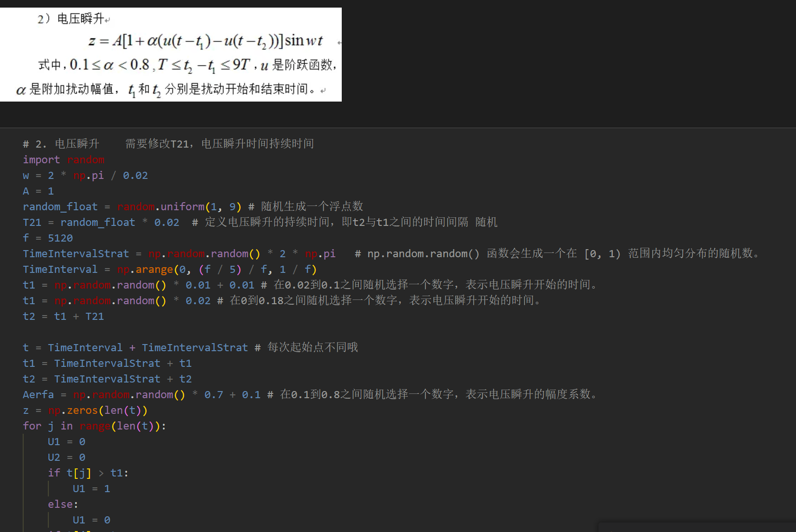The image size is (796, 532).
Task: Click the 'A = 1' assignment line
Action: click(x=38, y=191)
